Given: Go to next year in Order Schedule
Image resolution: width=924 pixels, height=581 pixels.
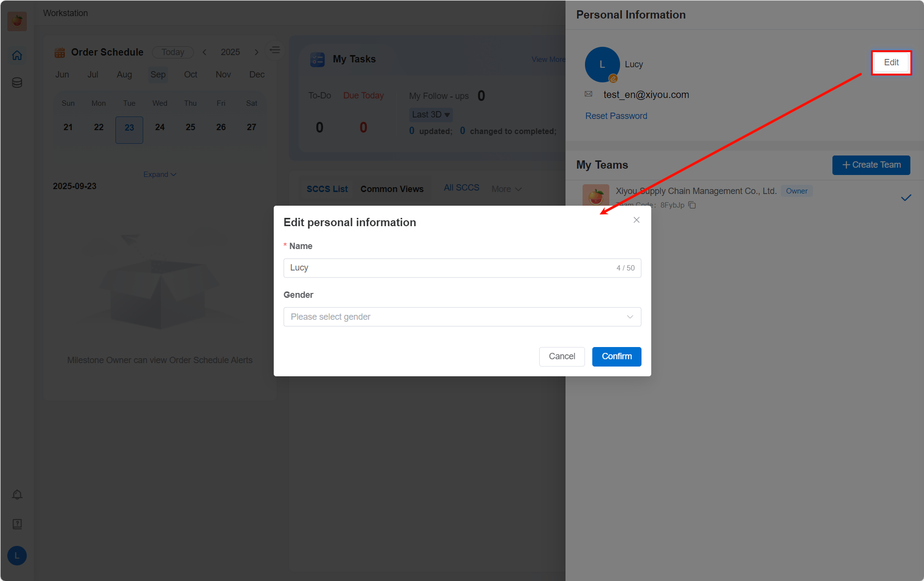Looking at the screenshot, I should click(x=256, y=52).
